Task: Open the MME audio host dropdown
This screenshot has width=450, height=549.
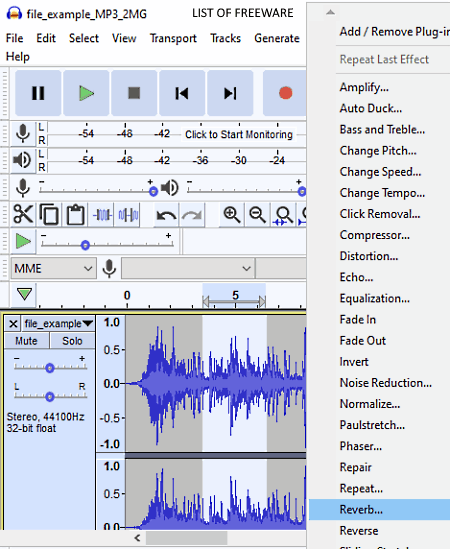Action: (54, 269)
